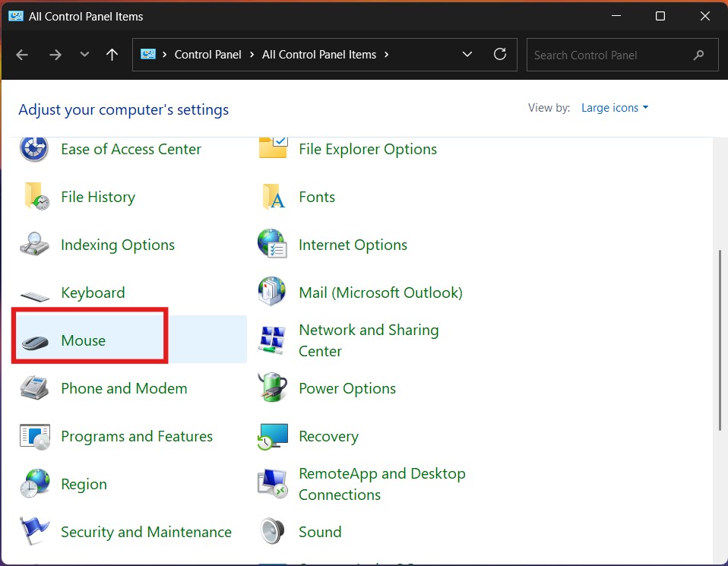Image resolution: width=728 pixels, height=566 pixels.
Task: Go back with the left arrow
Action: 22,55
